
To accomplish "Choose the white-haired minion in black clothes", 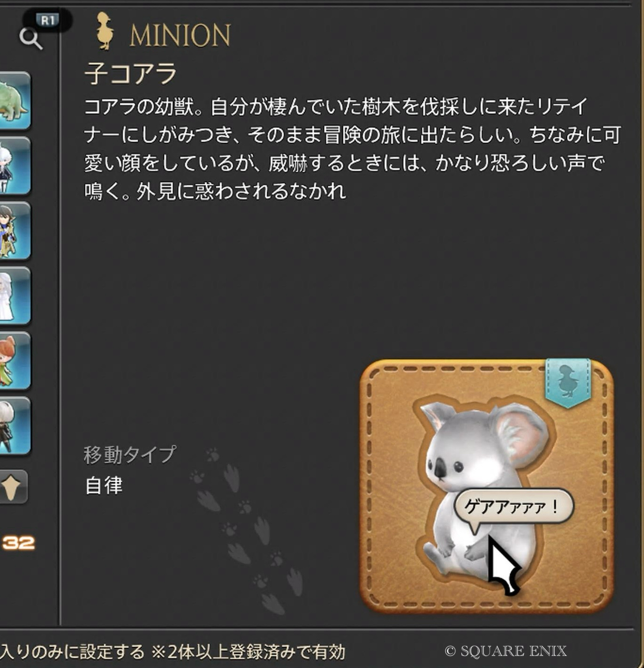I will pos(15,426).
